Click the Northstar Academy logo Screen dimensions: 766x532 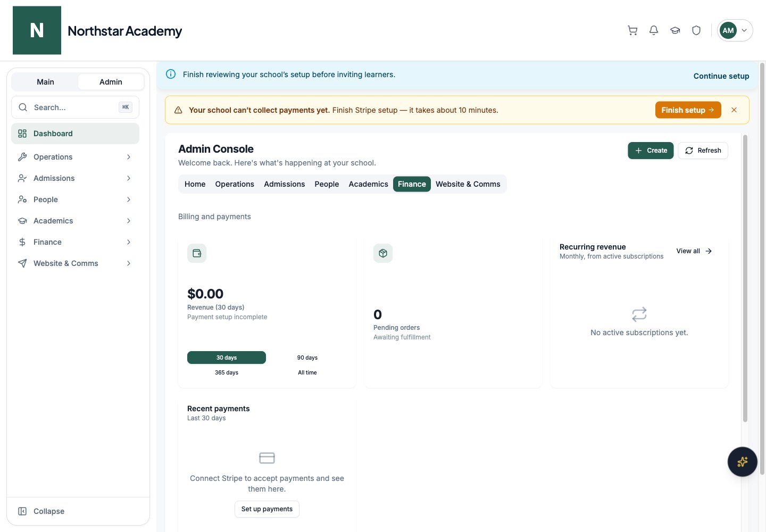(x=37, y=30)
